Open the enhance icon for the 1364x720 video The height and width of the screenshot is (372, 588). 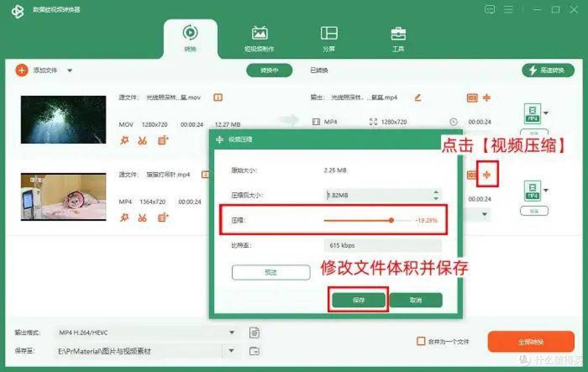tap(163, 217)
